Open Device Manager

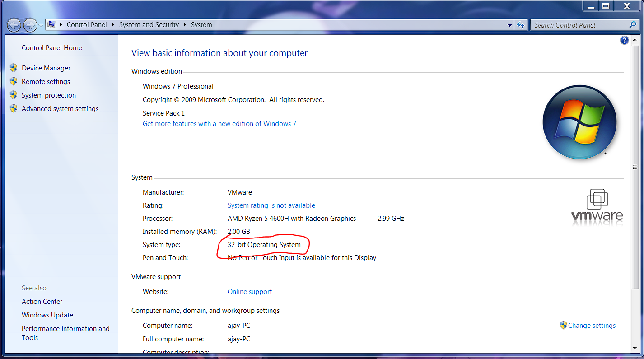click(x=46, y=68)
